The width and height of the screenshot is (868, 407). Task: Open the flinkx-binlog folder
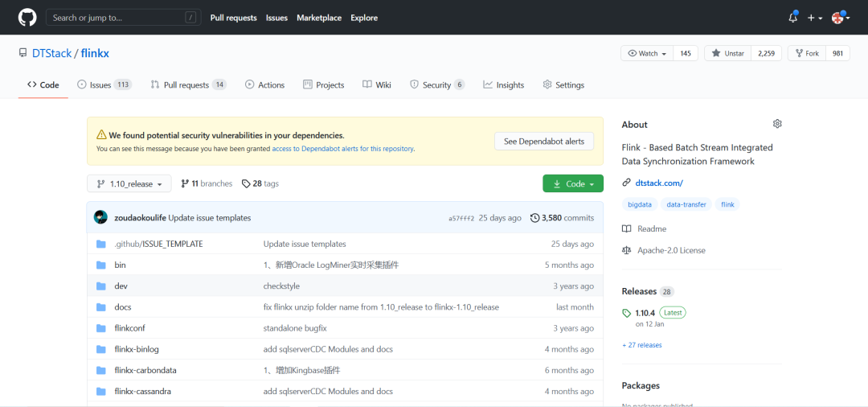coord(137,349)
